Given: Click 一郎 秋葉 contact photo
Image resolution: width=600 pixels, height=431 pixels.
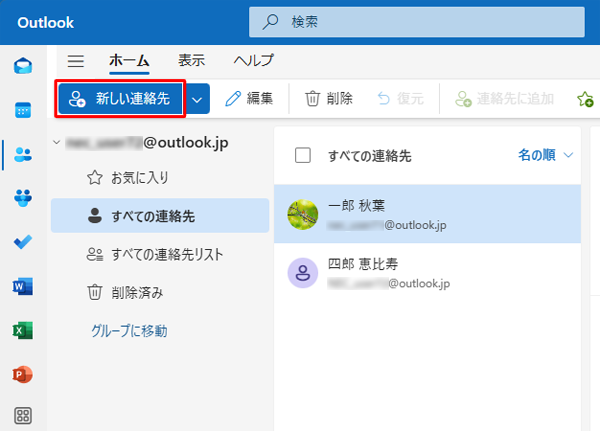Looking at the screenshot, I should pos(303,215).
